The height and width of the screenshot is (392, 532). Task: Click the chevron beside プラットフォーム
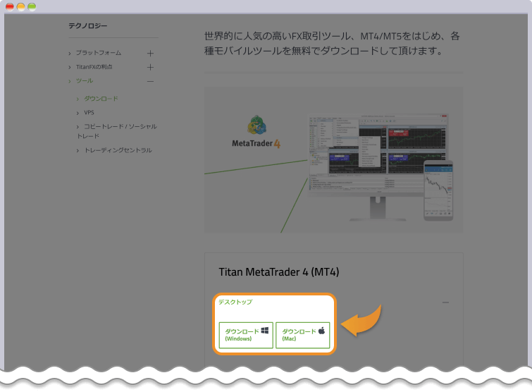click(x=70, y=54)
